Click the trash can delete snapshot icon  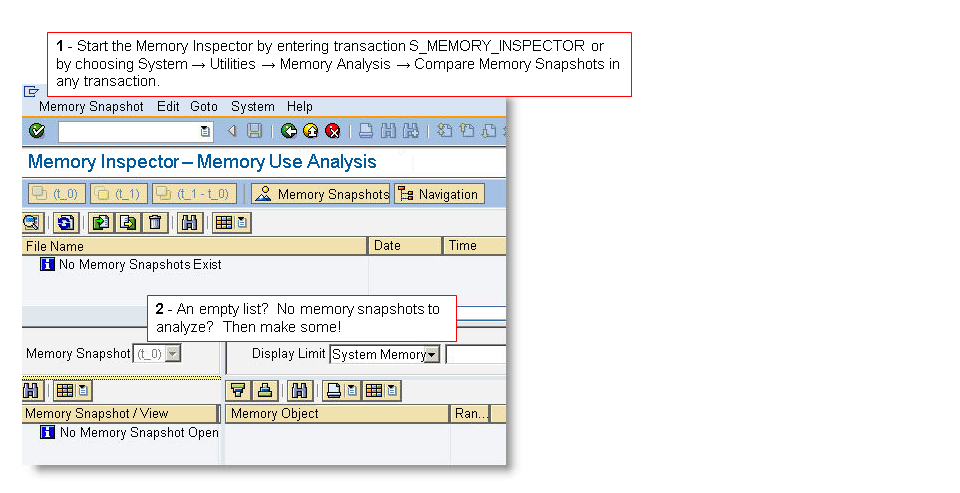[x=155, y=223]
